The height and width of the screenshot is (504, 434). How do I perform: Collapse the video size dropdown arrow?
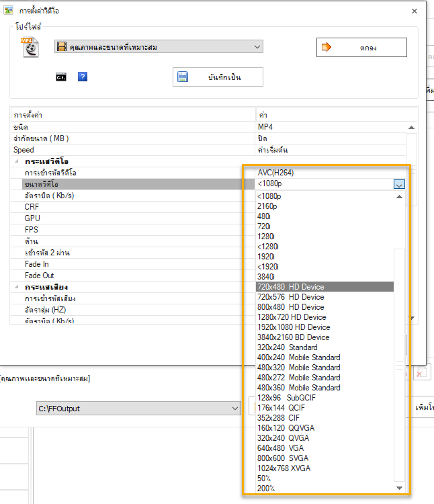399,184
